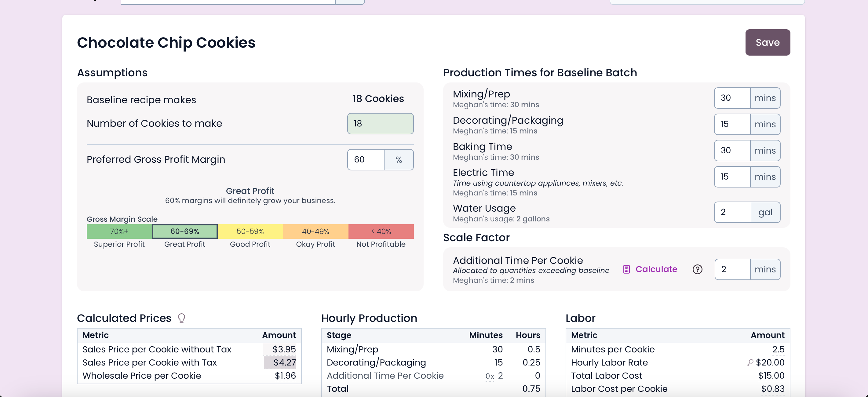Edit the Preferred Gross Profit Margin field
This screenshot has width=868, height=397.
click(x=366, y=160)
